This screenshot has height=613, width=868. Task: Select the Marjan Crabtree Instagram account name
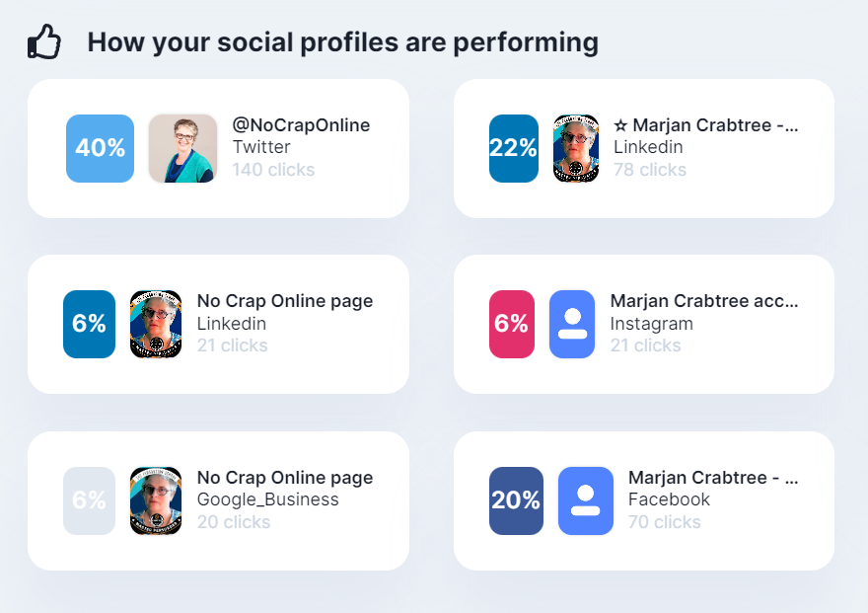click(x=704, y=301)
